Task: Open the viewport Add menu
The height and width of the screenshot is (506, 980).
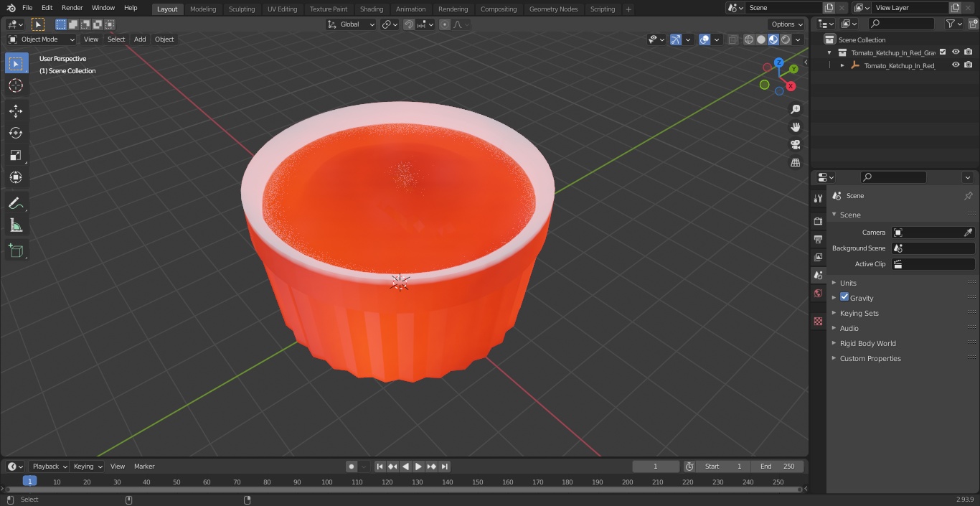Action: coord(140,39)
